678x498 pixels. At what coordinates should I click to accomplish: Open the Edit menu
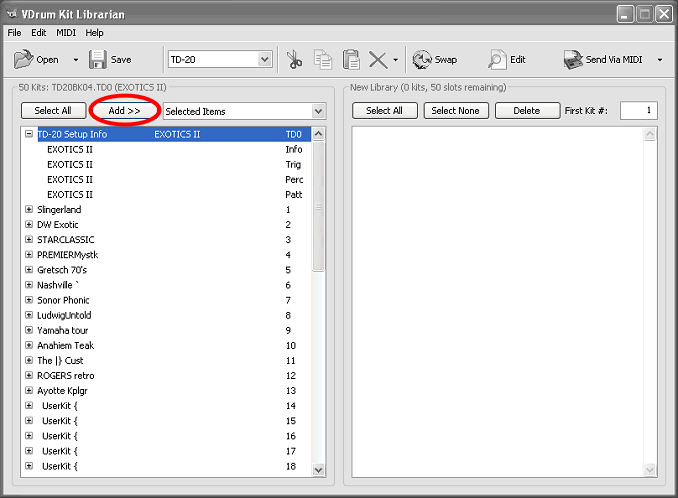[39, 33]
